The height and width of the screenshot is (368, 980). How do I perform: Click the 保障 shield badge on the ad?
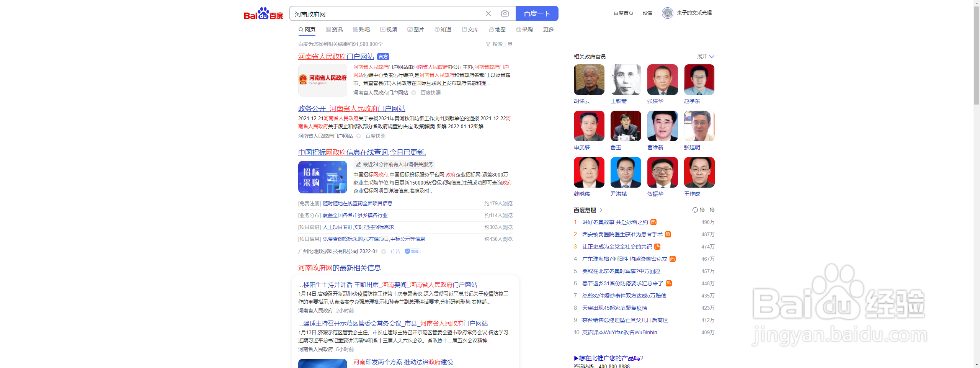pos(413,251)
